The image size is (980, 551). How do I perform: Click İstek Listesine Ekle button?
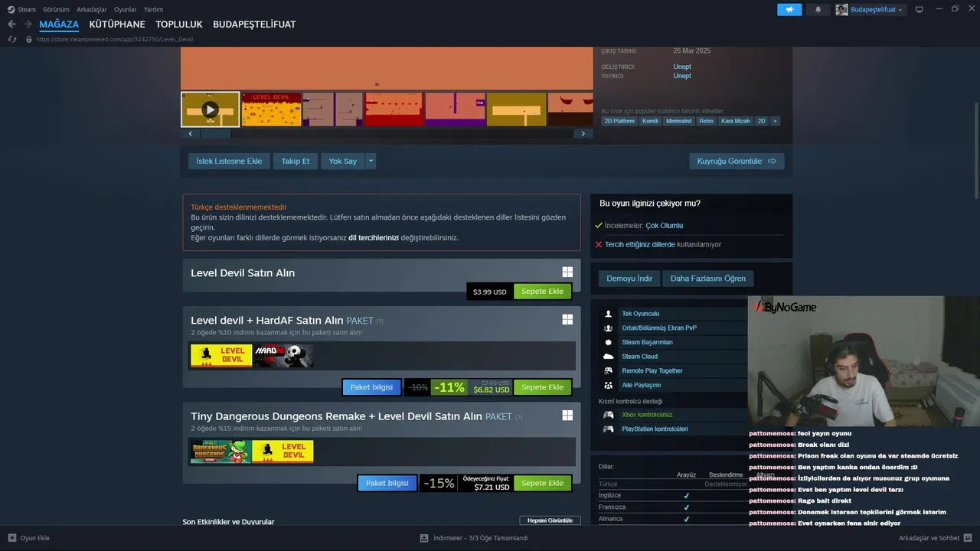tap(229, 161)
